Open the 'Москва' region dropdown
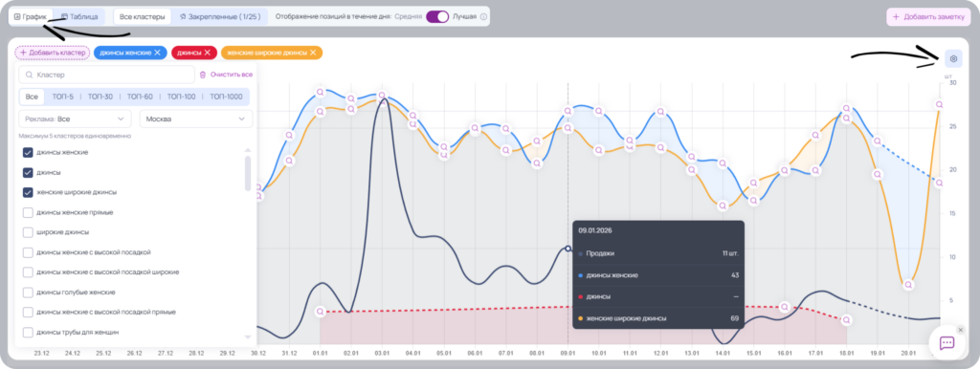 195,119
